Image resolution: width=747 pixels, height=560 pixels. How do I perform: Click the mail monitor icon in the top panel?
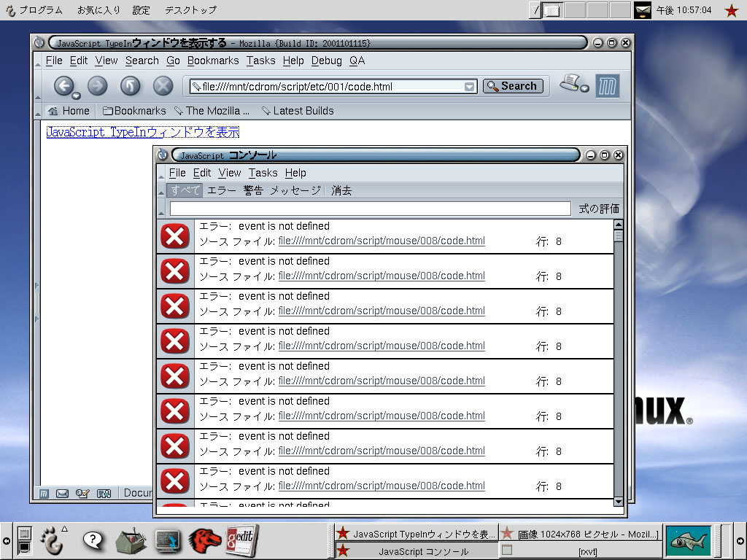(x=642, y=10)
